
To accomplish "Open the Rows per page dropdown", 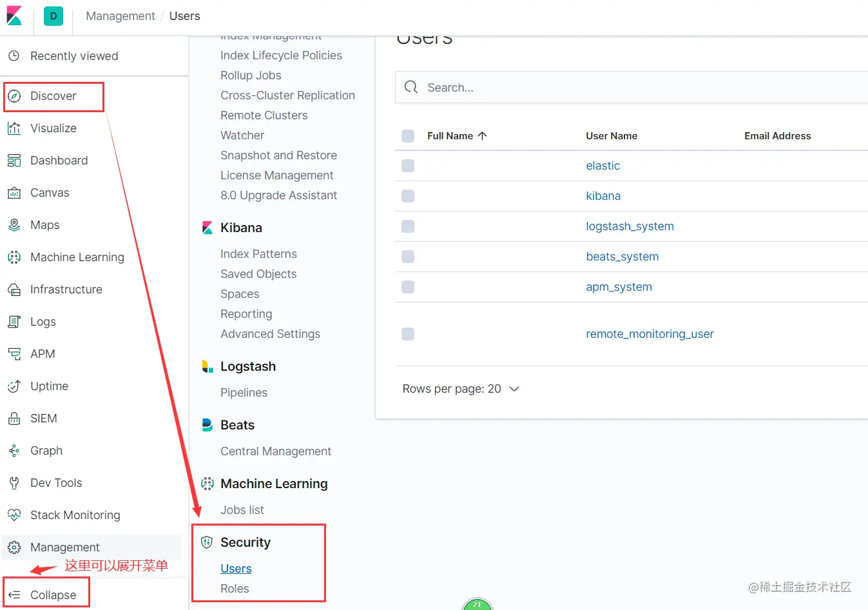I will pyautogui.click(x=461, y=389).
